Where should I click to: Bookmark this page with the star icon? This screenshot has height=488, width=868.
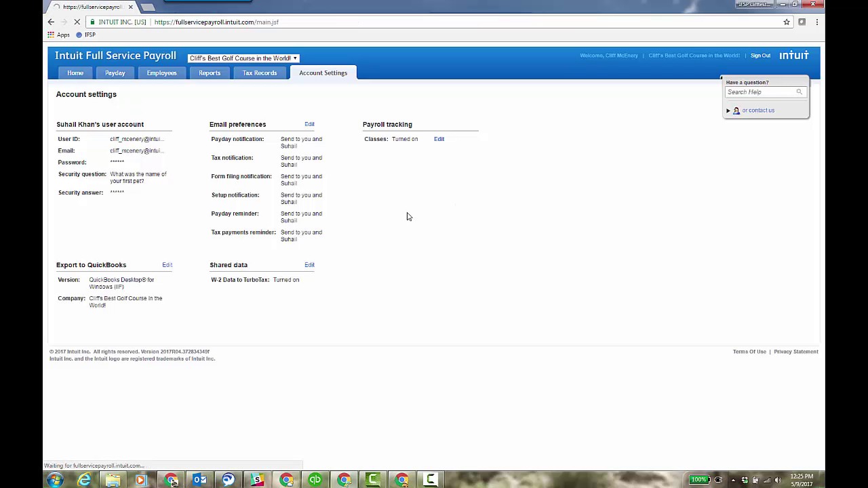(787, 22)
